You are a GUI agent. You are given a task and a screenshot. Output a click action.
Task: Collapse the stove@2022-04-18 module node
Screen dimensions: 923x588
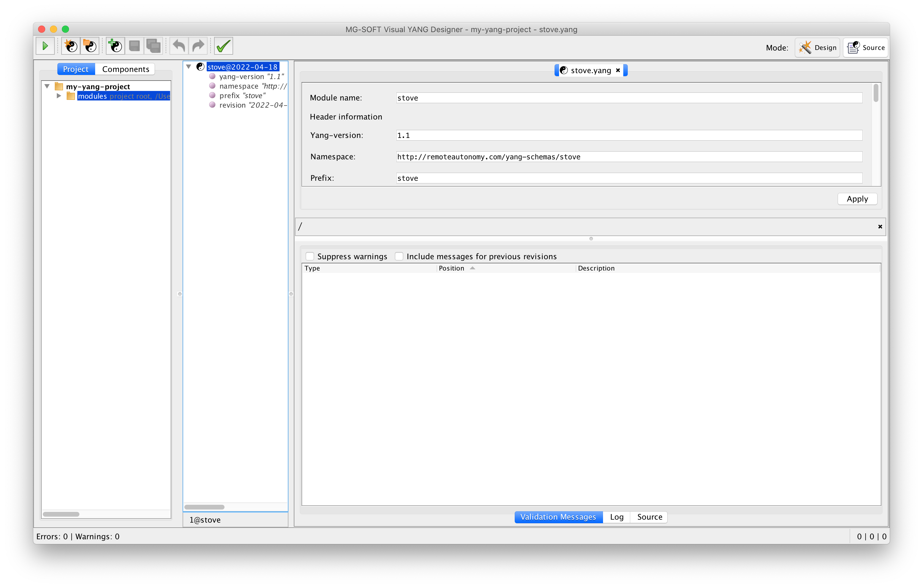(x=189, y=67)
